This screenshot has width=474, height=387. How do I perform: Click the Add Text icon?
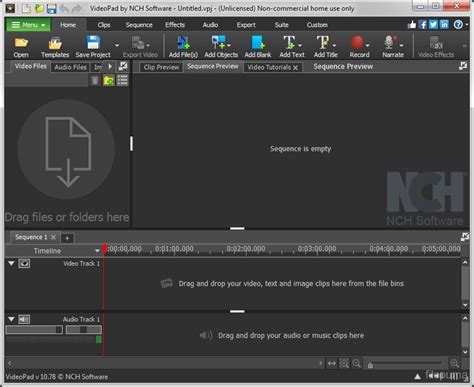tap(289, 43)
